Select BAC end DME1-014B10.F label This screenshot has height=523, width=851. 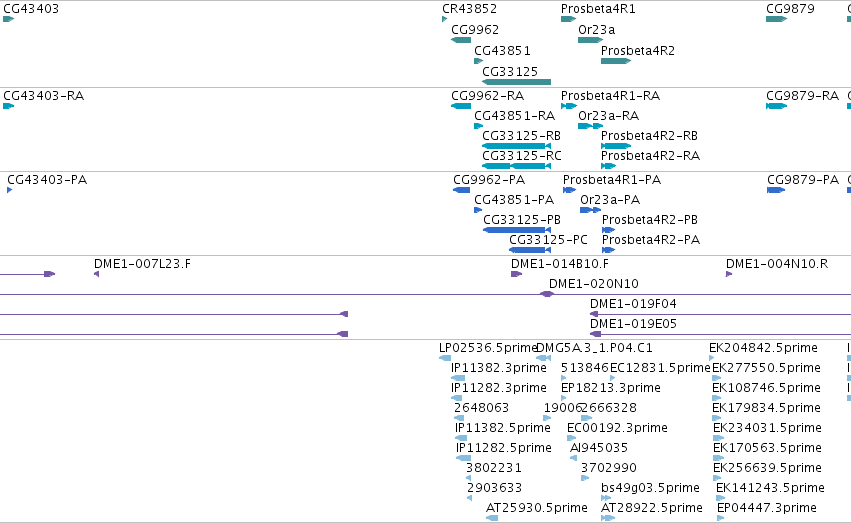tap(560, 264)
